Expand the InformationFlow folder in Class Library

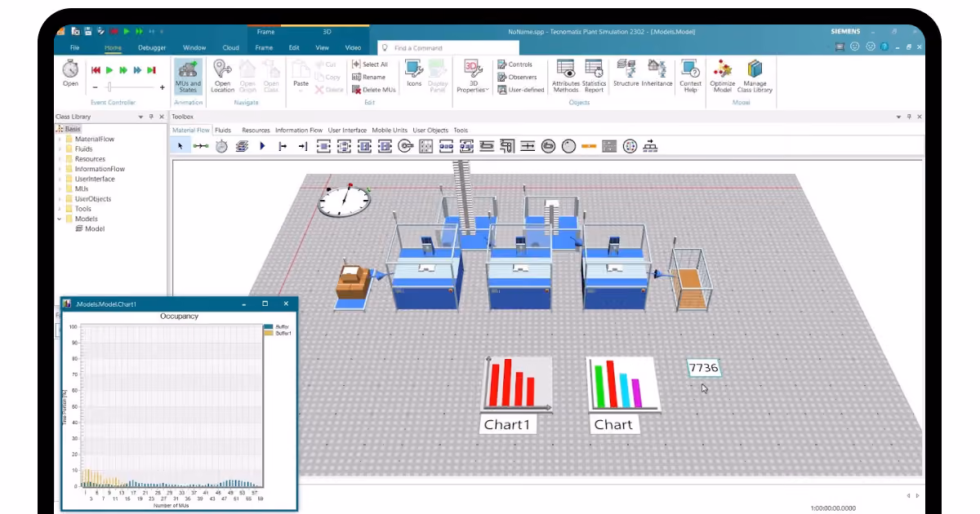[x=59, y=169]
